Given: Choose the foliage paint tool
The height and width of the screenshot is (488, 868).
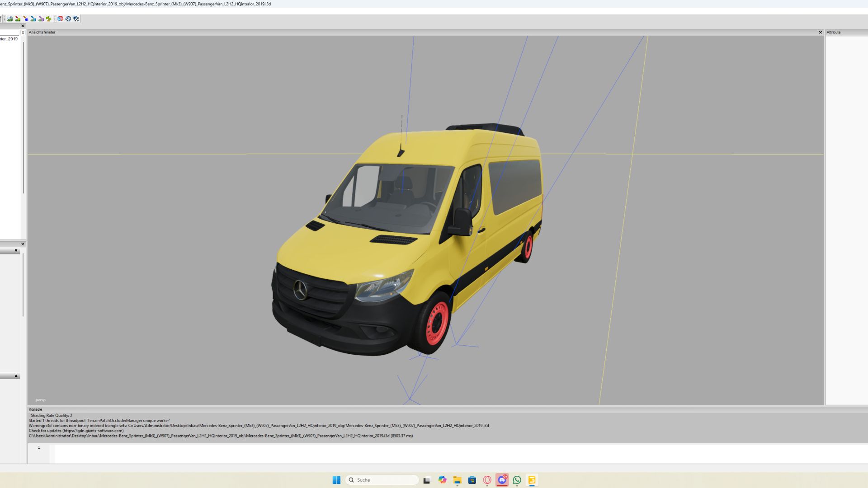Looking at the screenshot, I should tap(33, 19).
